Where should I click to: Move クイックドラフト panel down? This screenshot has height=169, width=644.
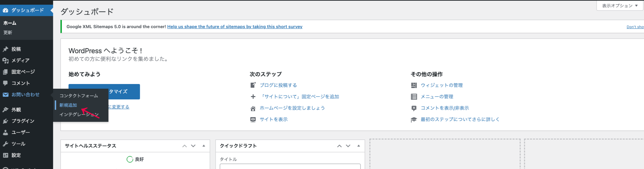tap(348, 146)
